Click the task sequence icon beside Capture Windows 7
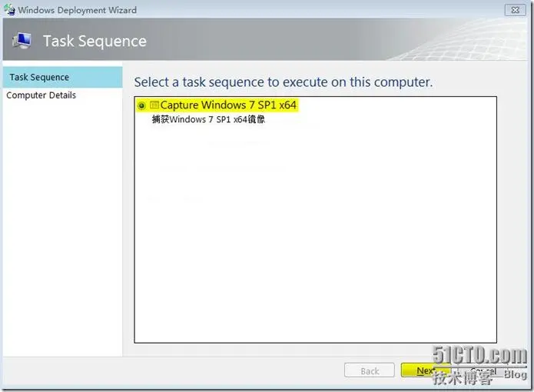This screenshot has height=392, width=534. point(154,105)
